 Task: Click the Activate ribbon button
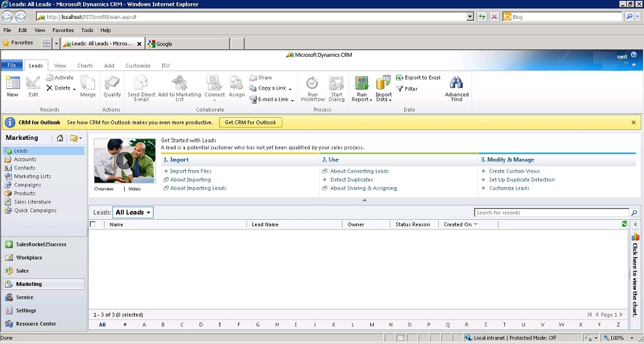coord(60,77)
